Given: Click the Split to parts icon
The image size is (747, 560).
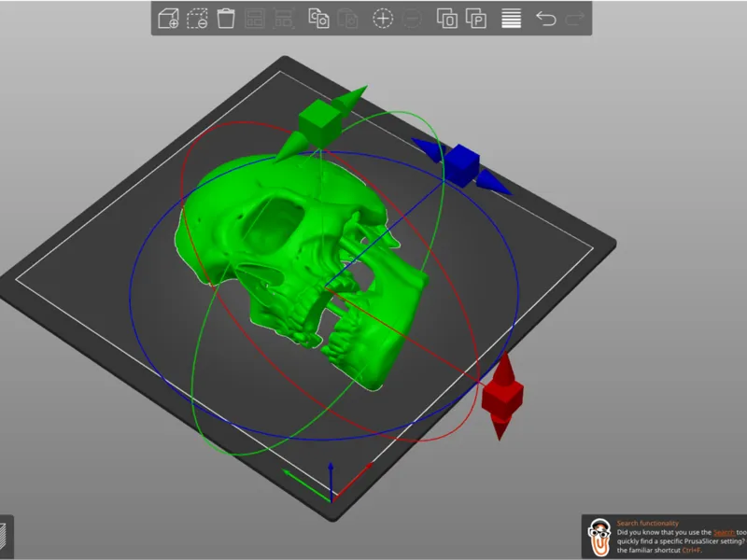Looking at the screenshot, I should (476, 19).
